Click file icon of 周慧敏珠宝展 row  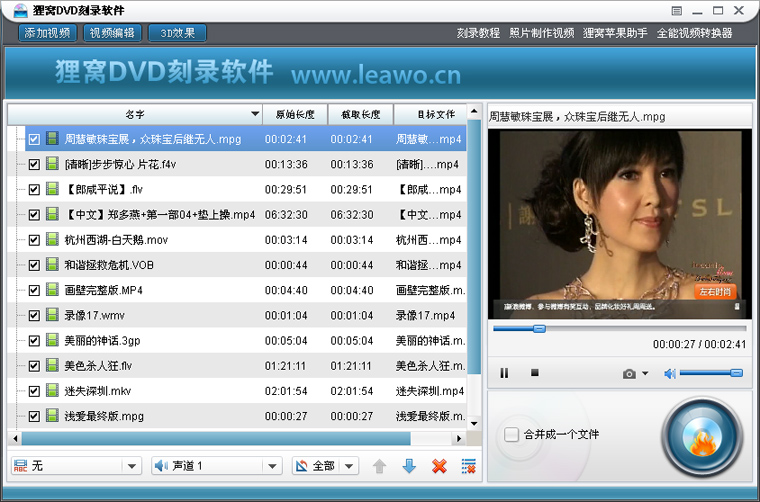coord(52,139)
